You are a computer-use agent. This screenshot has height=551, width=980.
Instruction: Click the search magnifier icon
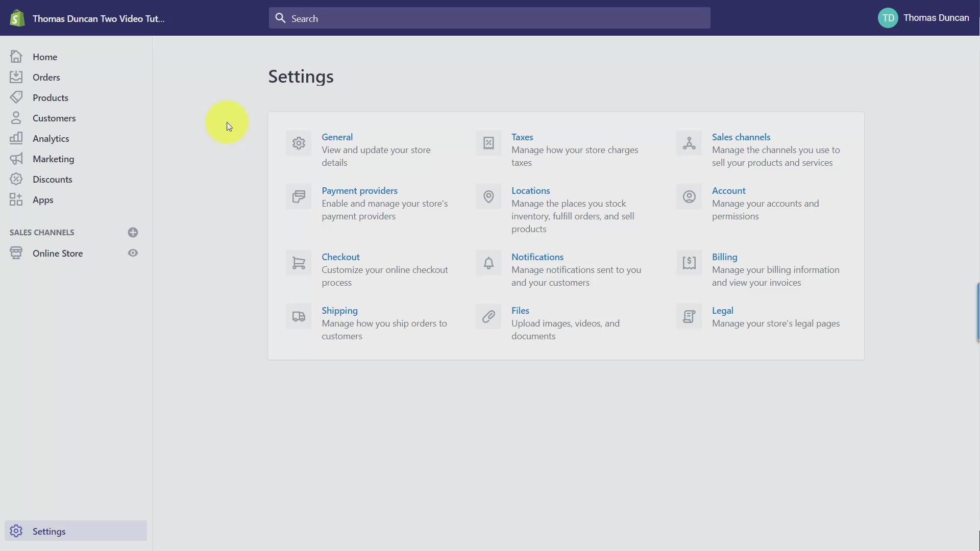[280, 18]
